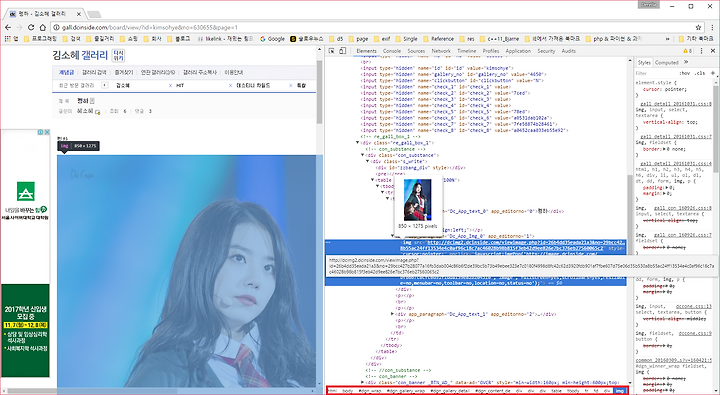Switch to the Audits tab
720x395 pixels.
568,51
